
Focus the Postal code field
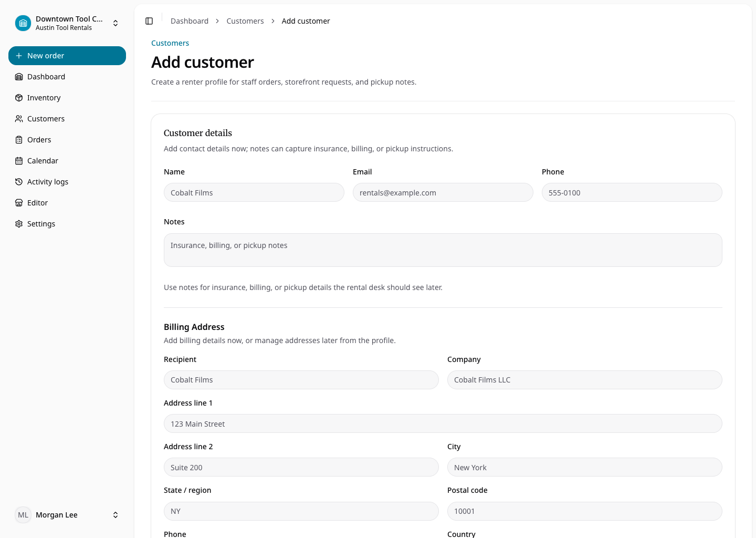585,511
